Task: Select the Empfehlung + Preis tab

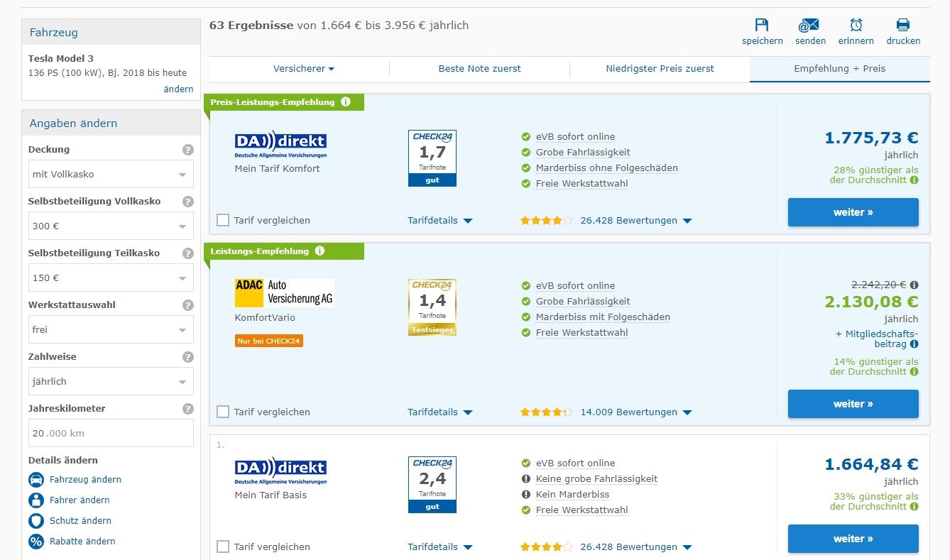Action: (839, 69)
